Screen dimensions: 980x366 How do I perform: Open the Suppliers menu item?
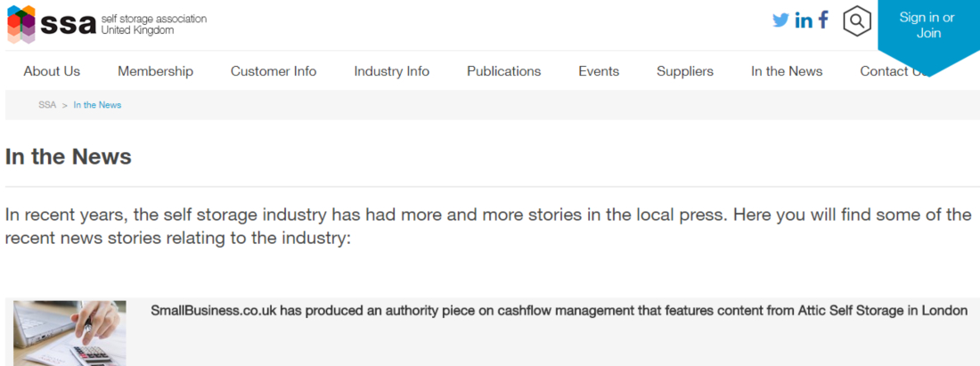(x=685, y=71)
